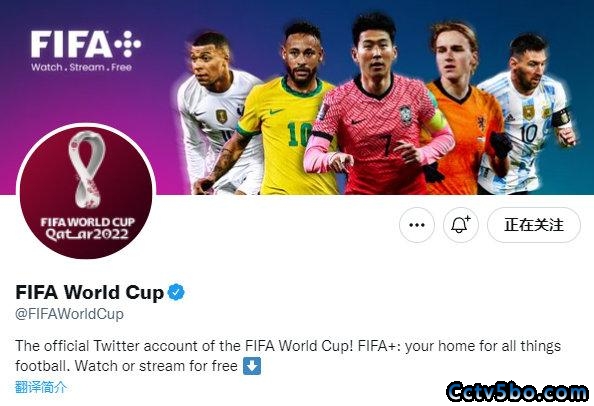Click the player in the blue-white striped 10 jersey
594x406 pixels.
[x=528, y=114]
